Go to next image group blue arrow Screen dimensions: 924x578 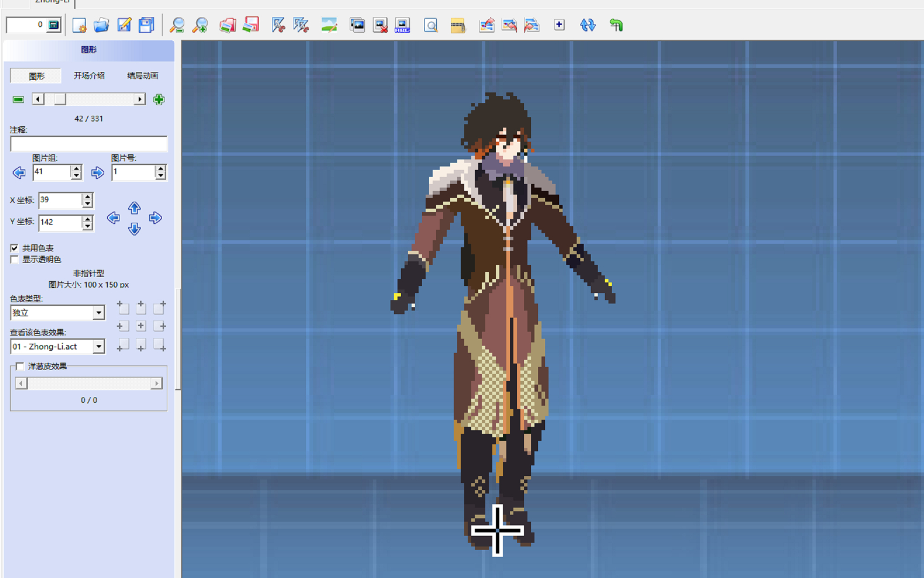click(98, 173)
